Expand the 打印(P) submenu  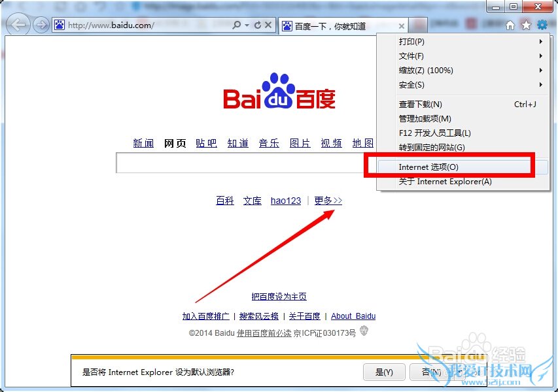click(463, 42)
